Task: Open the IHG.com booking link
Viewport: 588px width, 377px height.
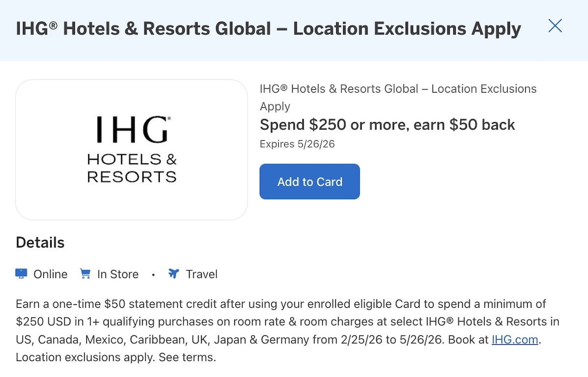Action: (514, 340)
